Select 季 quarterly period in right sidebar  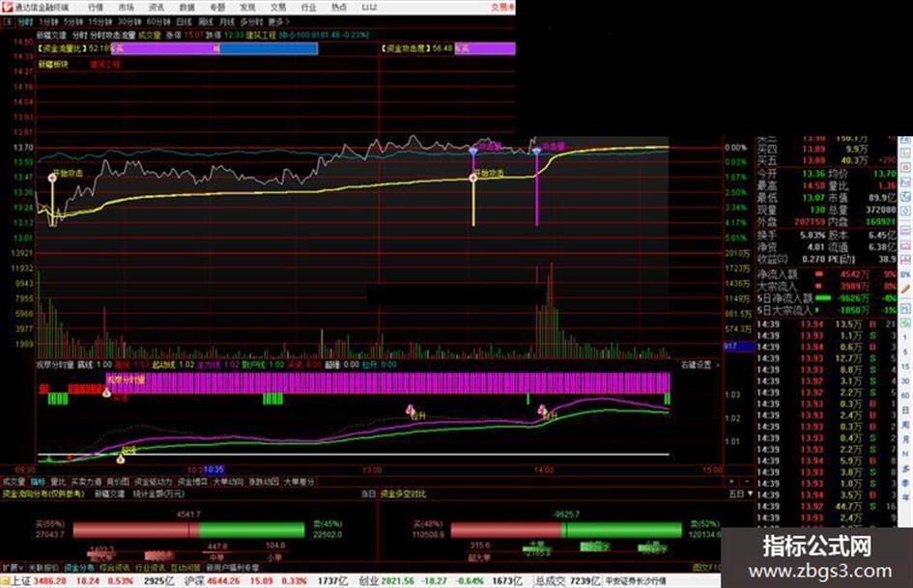click(905, 483)
